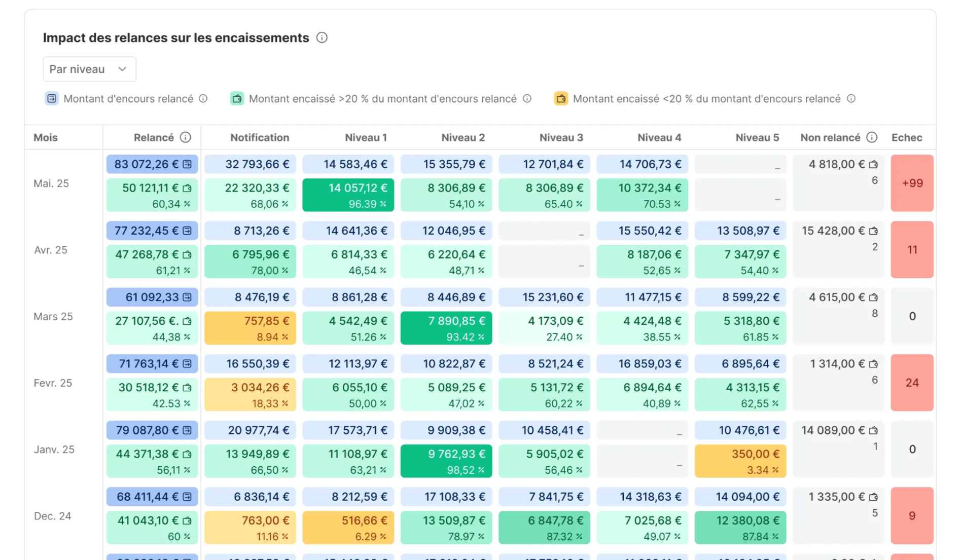Click the 'Mois' column header
This screenshot has height=560, width=962.
(x=45, y=137)
